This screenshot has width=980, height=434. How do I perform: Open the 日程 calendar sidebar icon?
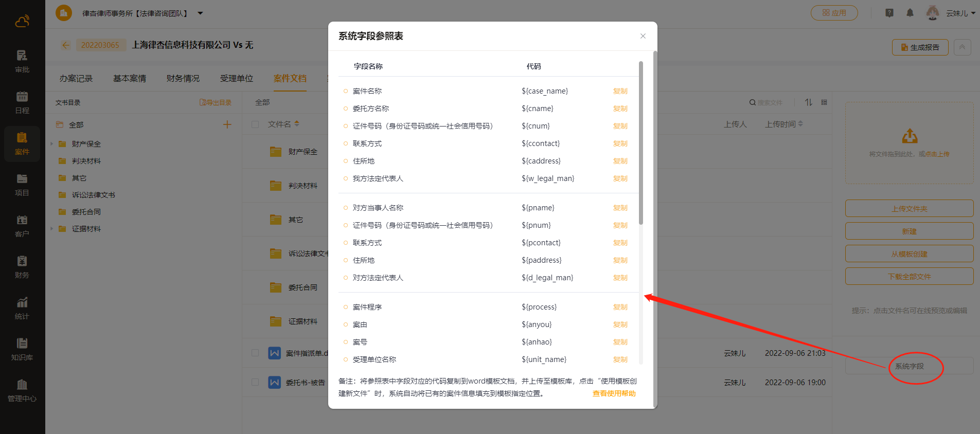pos(22,102)
